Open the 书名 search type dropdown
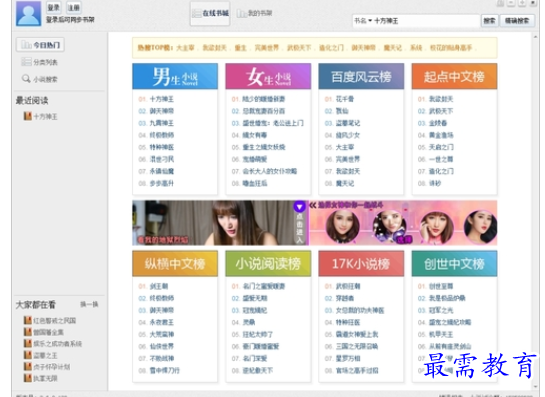 point(363,21)
